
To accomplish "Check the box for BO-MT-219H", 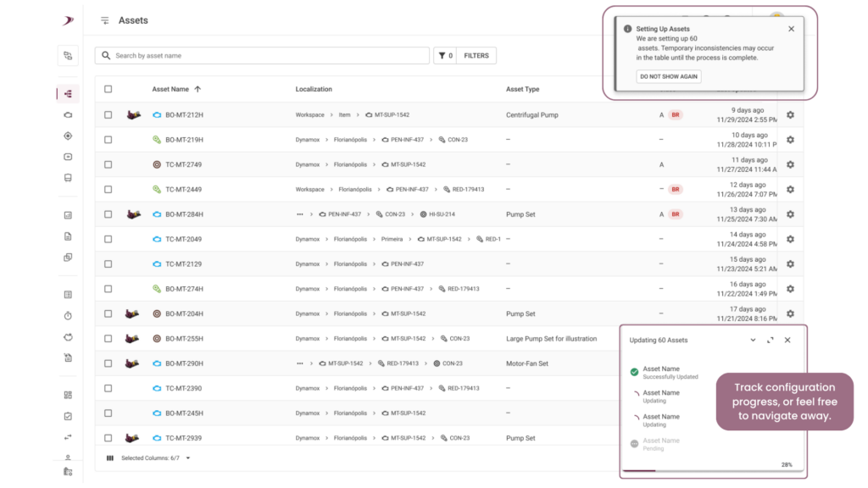I will (108, 140).
